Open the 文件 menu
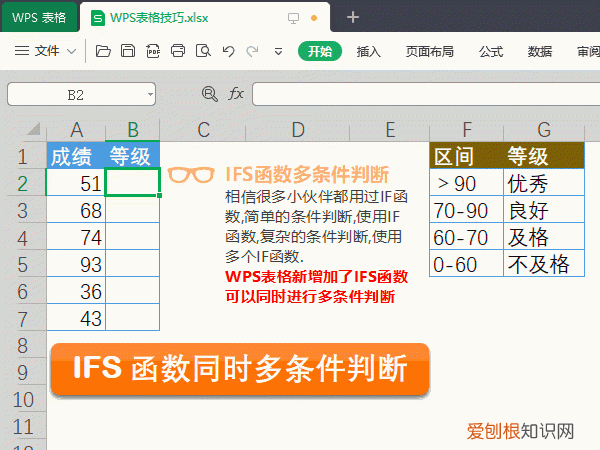The image size is (600, 450). 47,51
